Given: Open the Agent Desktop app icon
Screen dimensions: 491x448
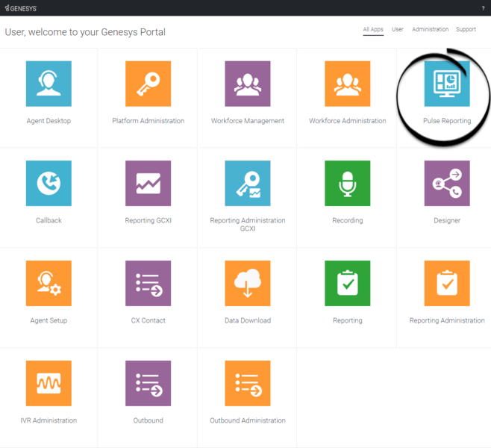Looking at the screenshot, I should pos(49,84).
